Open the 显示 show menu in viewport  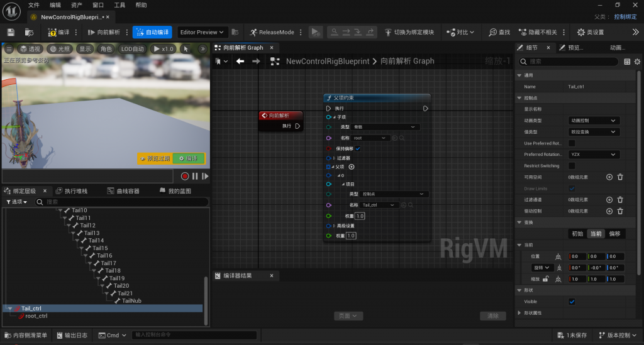tap(85, 49)
